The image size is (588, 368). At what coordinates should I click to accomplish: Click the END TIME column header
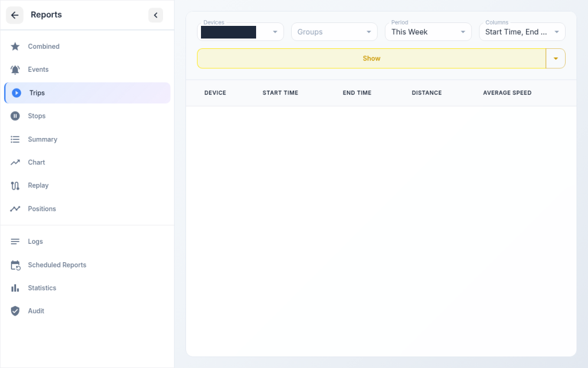357,93
